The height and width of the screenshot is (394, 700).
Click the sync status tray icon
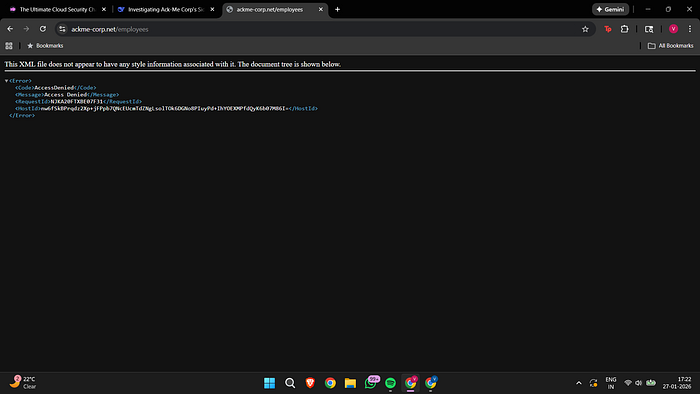tap(593, 383)
